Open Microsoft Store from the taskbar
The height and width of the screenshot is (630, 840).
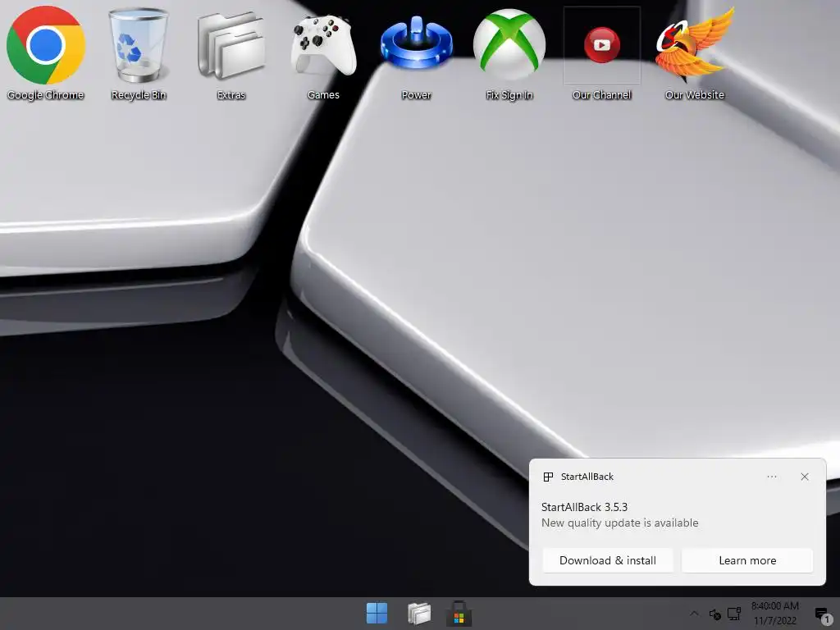click(459, 614)
